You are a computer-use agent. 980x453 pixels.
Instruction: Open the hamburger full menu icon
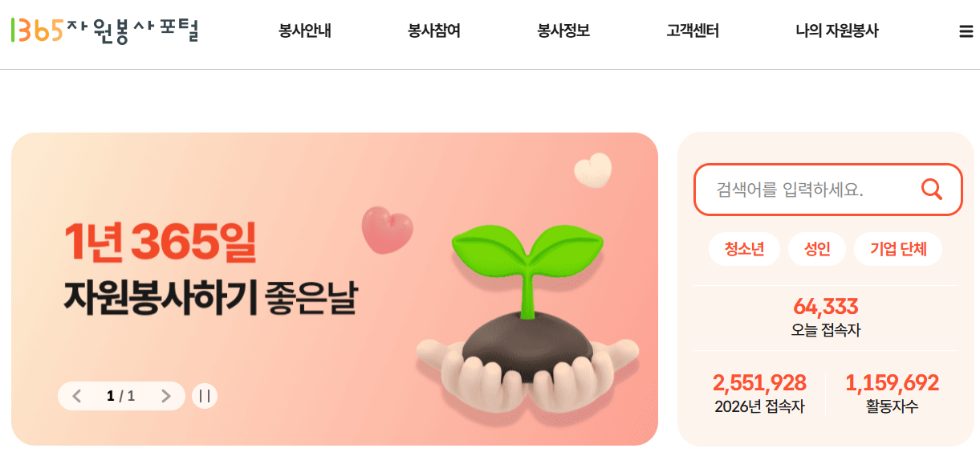[x=966, y=31]
